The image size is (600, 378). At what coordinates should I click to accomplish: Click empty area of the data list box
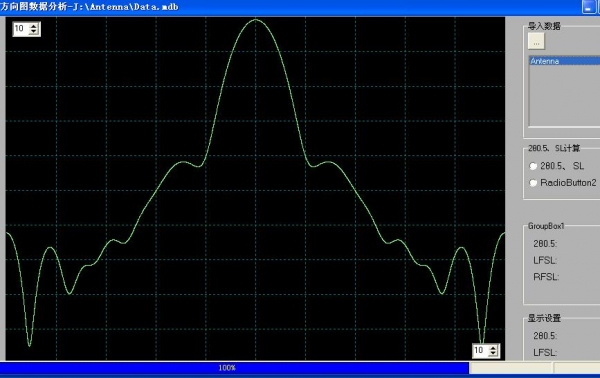click(x=564, y=96)
